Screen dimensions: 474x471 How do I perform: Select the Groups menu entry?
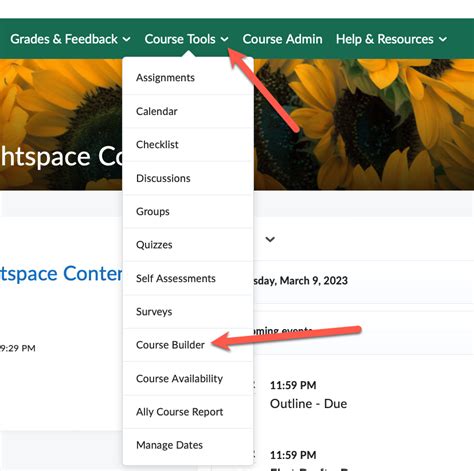188,212
